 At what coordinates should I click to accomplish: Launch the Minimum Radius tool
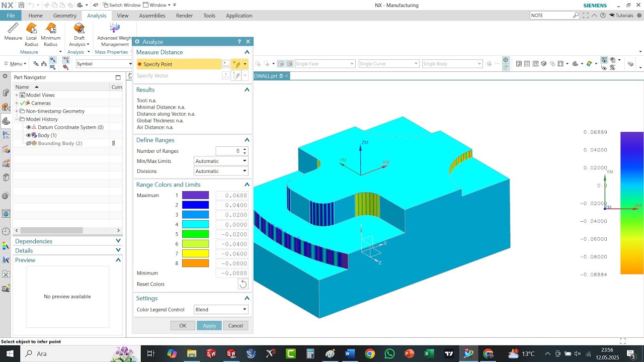(x=50, y=35)
